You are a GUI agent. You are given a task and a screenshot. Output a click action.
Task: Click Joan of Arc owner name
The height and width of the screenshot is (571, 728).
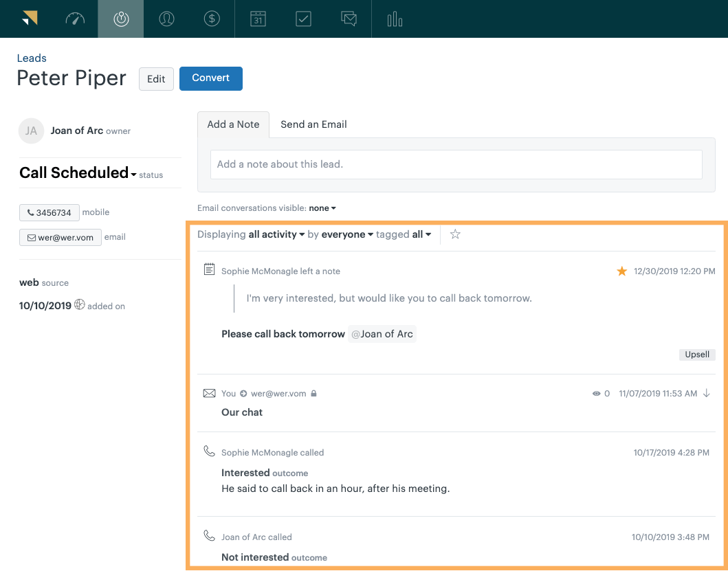(x=76, y=131)
